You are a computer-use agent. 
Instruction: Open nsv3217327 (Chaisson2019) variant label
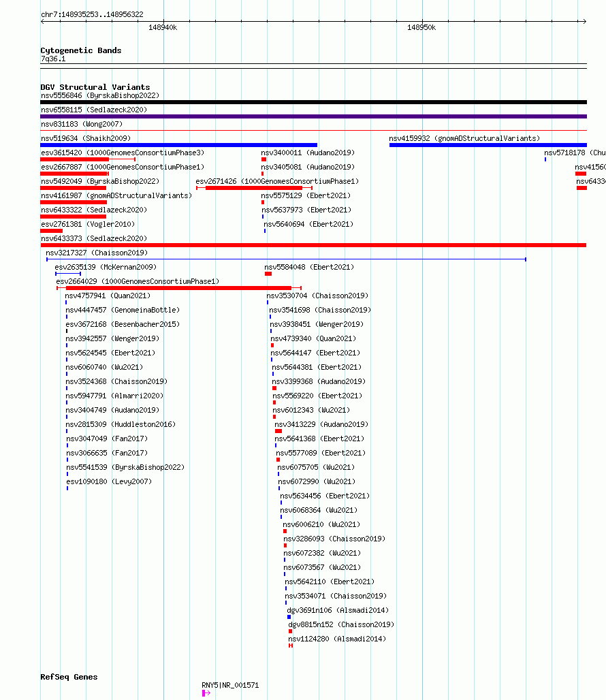point(97,253)
